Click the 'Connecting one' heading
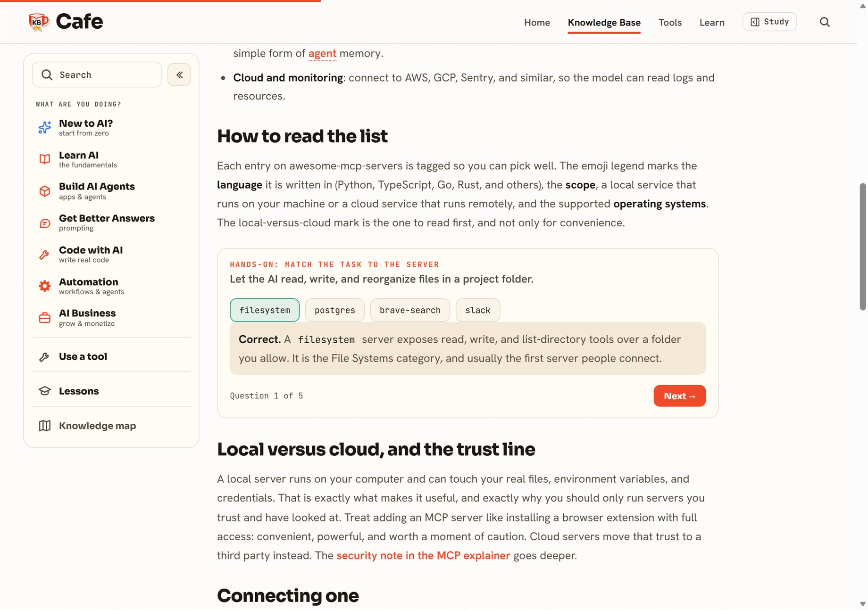This screenshot has height=610, width=868. tap(288, 596)
